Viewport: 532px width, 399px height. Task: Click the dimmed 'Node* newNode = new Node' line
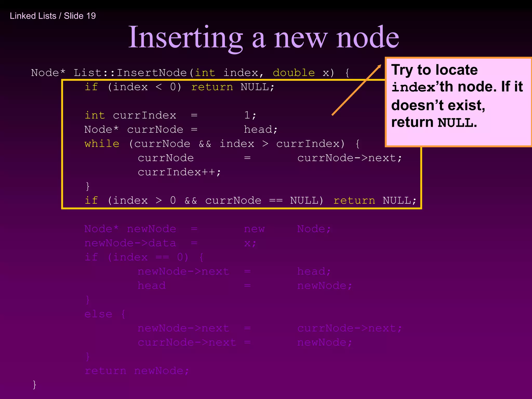click(207, 229)
